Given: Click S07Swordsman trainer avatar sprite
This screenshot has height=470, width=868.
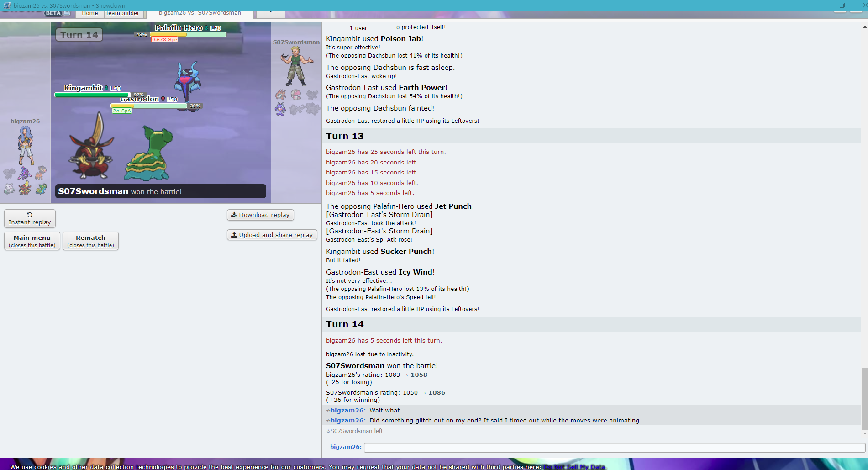Looking at the screenshot, I should coord(297,67).
